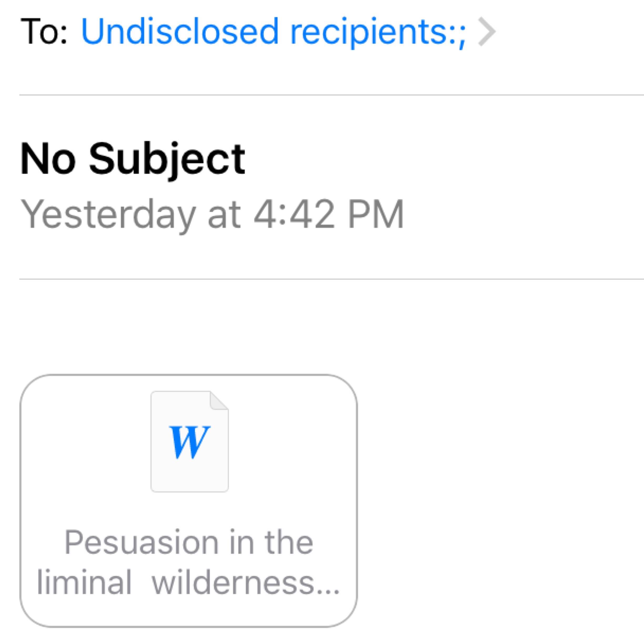644x644 pixels.
Task: Click the "Yesterday at 4:42 PM" timestamp
Action: tap(212, 214)
